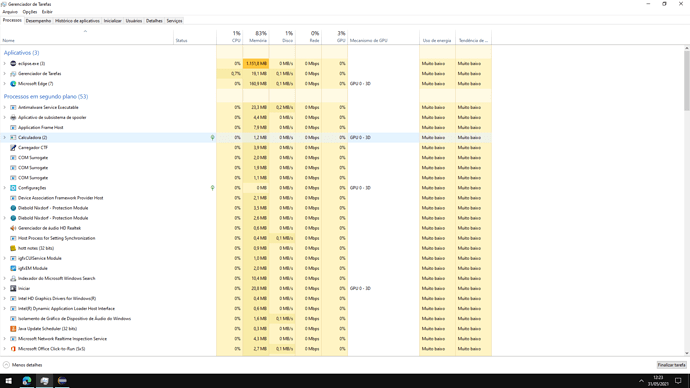
Task: Open the Opções menu
Action: (29, 12)
